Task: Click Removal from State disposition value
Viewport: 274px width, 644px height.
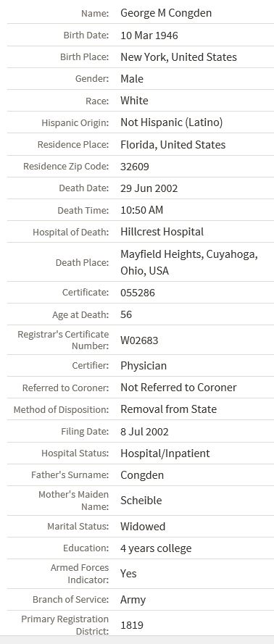Action: [168, 409]
